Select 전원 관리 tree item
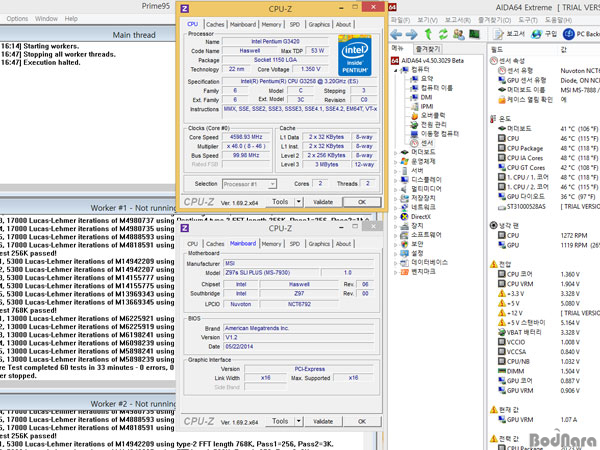Screen dimensions: 600x450 pos(434,125)
